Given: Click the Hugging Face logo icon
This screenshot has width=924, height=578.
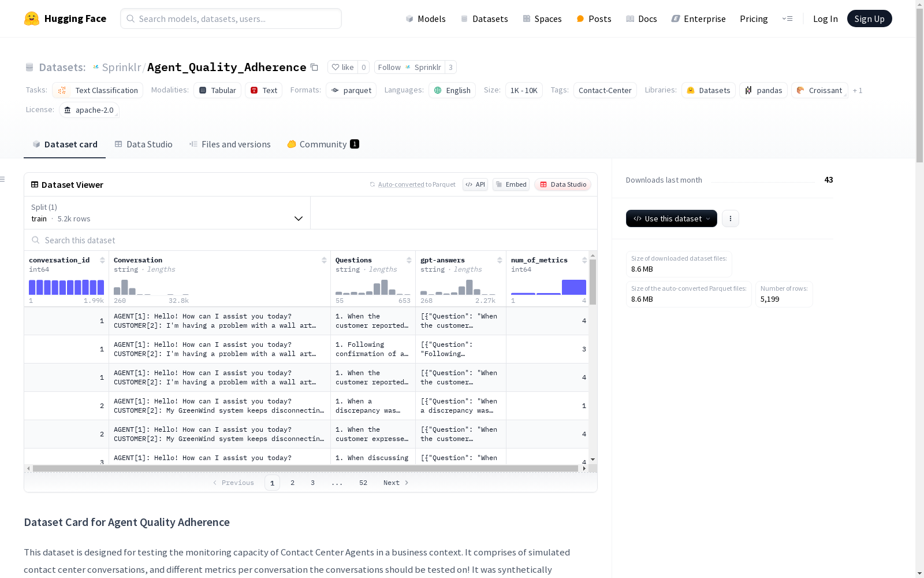Looking at the screenshot, I should click(32, 18).
